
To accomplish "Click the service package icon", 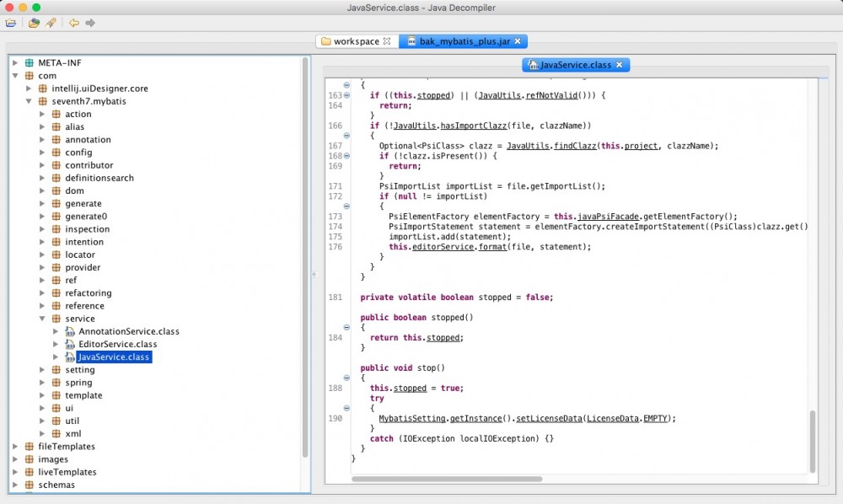I will [x=56, y=319].
